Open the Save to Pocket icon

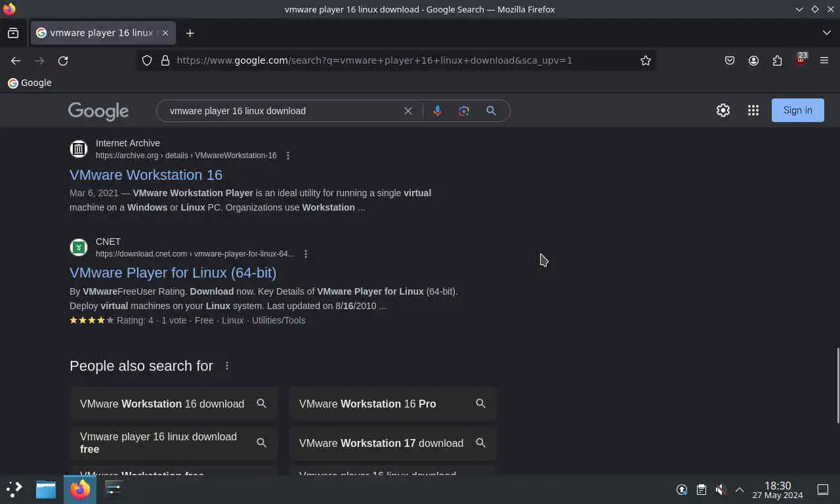point(730,60)
